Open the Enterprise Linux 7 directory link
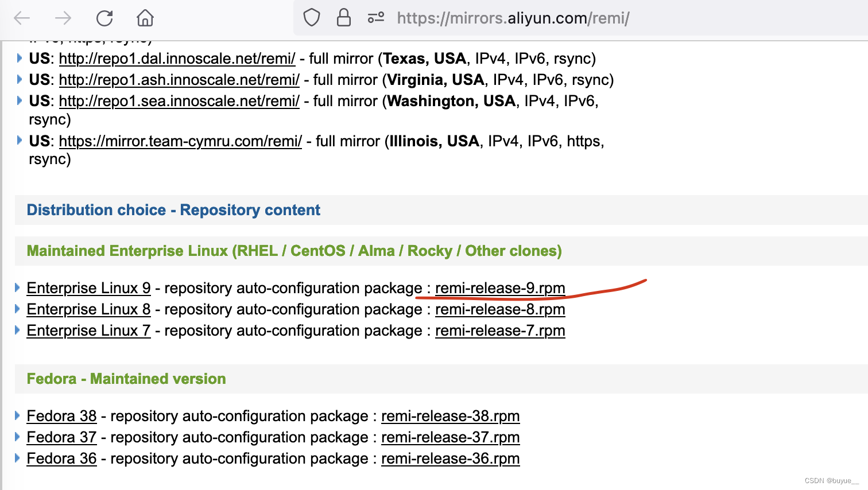868x490 pixels. click(89, 330)
